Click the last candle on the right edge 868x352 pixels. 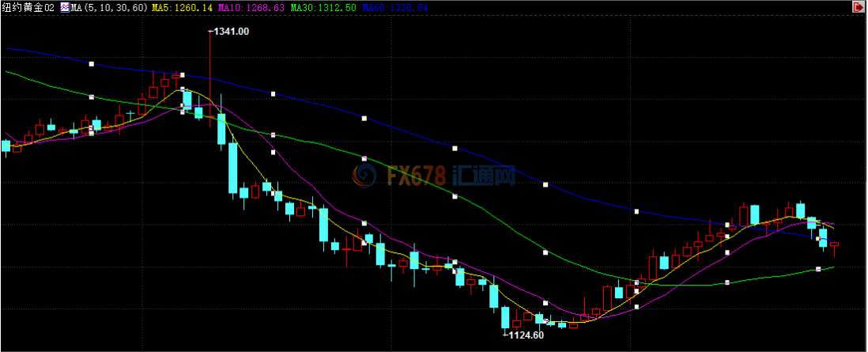click(835, 244)
